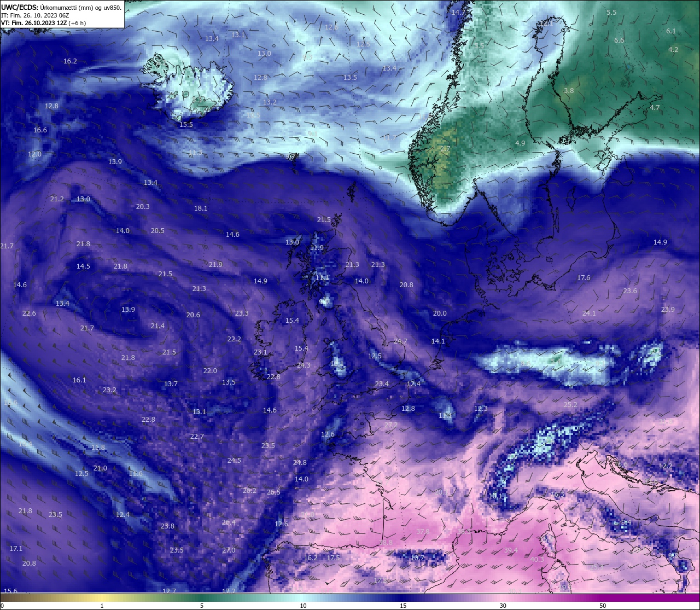Click the 26.4 value label

(x=229, y=522)
